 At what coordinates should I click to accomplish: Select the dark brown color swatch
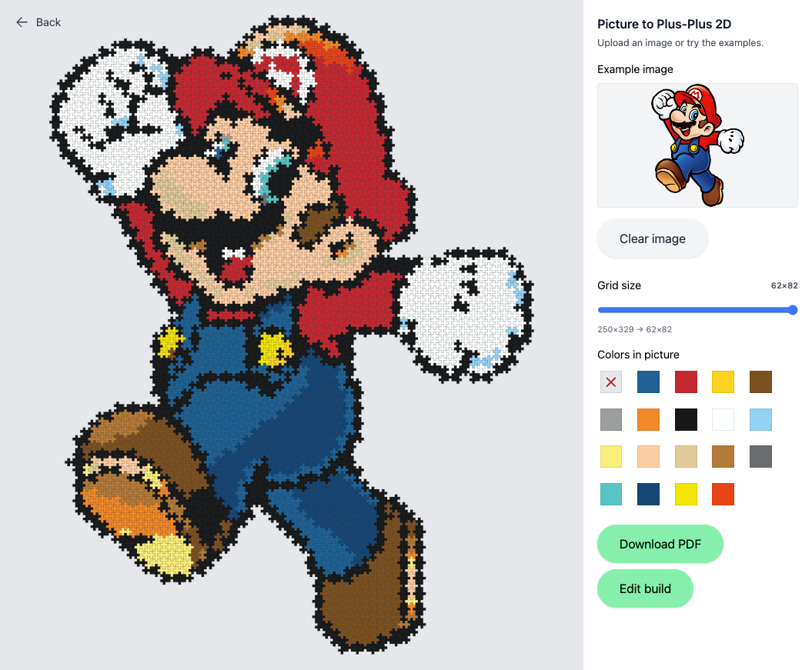(x=760, y=382)
